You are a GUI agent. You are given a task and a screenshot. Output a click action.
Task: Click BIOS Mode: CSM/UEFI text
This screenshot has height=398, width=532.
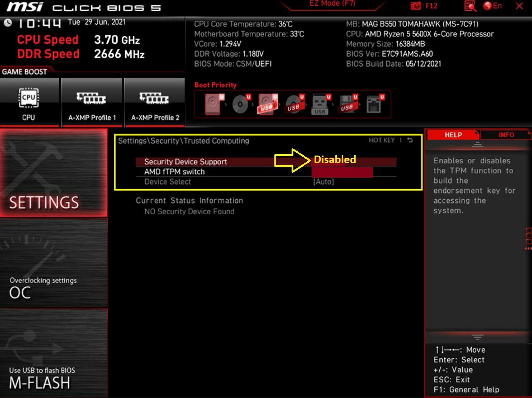point(233,64)
